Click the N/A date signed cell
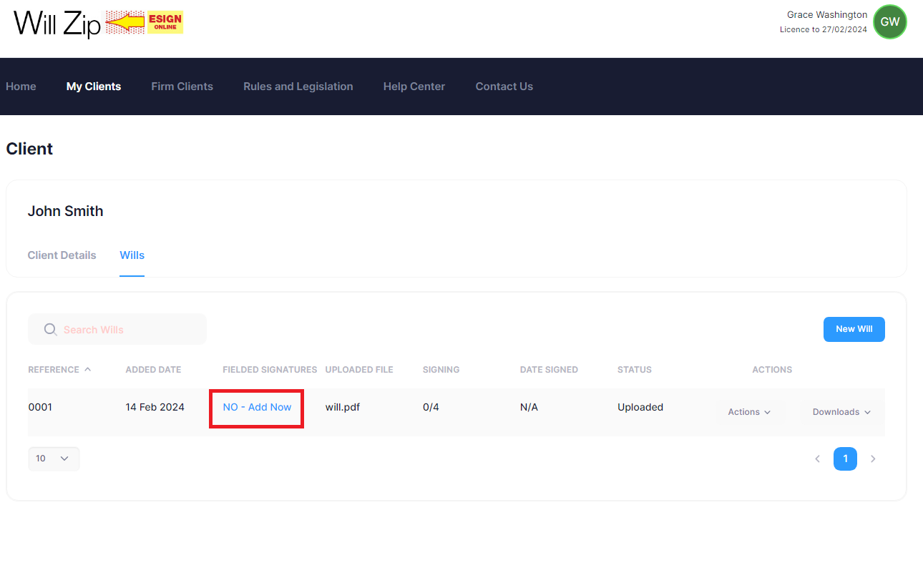This screenshot has width=923, height=588. 529,407
